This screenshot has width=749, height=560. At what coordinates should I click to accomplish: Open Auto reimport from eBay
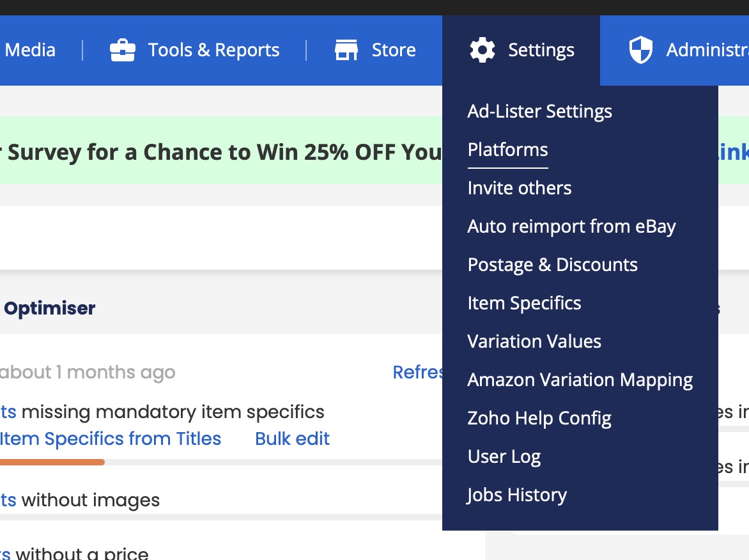pyautogui.click(x=572, y=226)
